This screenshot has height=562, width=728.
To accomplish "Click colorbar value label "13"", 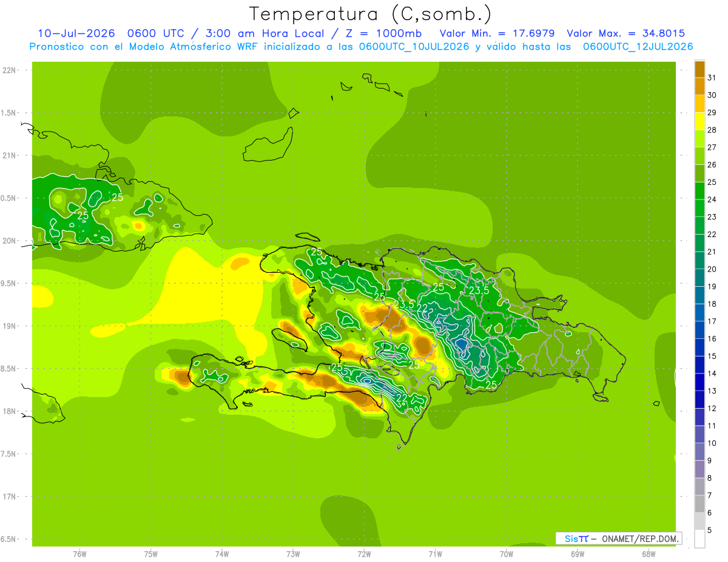I will tap(712, 391).
